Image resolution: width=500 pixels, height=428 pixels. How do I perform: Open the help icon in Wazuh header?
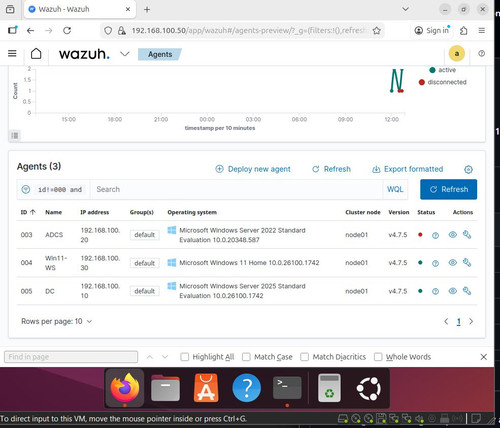(481, 53)
